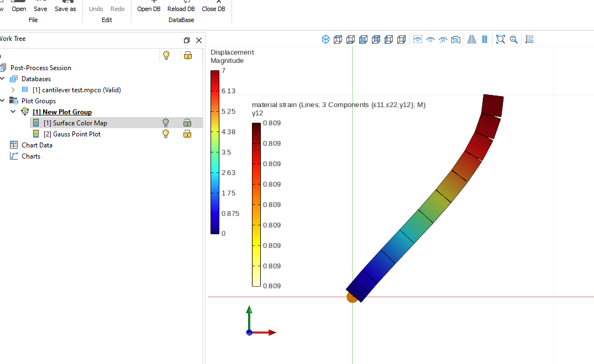Toggle visibility bulb of Surface Color Map
The width and height of the screenshot is (594, 364).
coord(166,123)
